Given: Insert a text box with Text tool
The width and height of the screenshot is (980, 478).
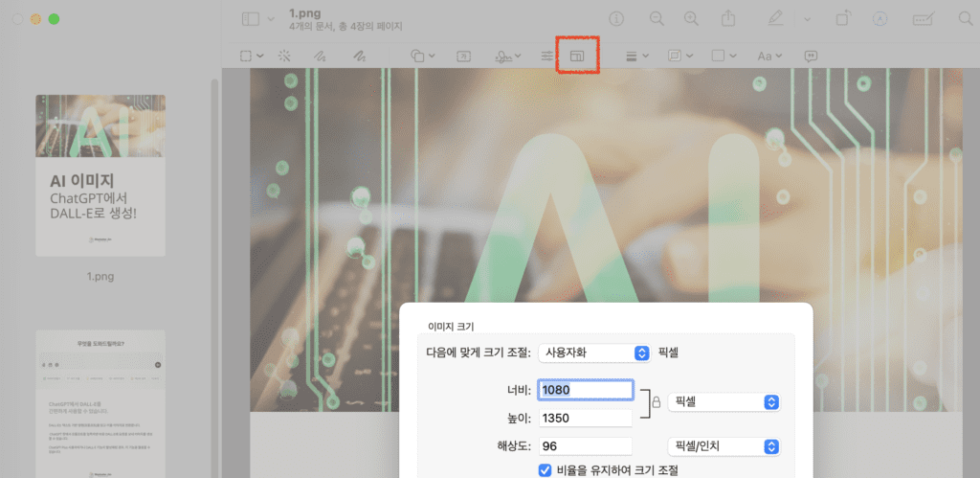Looking at the screenshot, I should pyautogui.click(x=464, y=56).
